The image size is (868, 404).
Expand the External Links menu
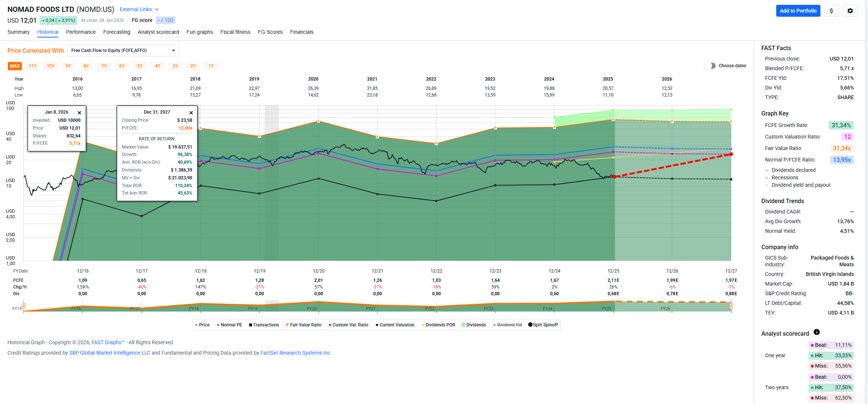point(139,9)
